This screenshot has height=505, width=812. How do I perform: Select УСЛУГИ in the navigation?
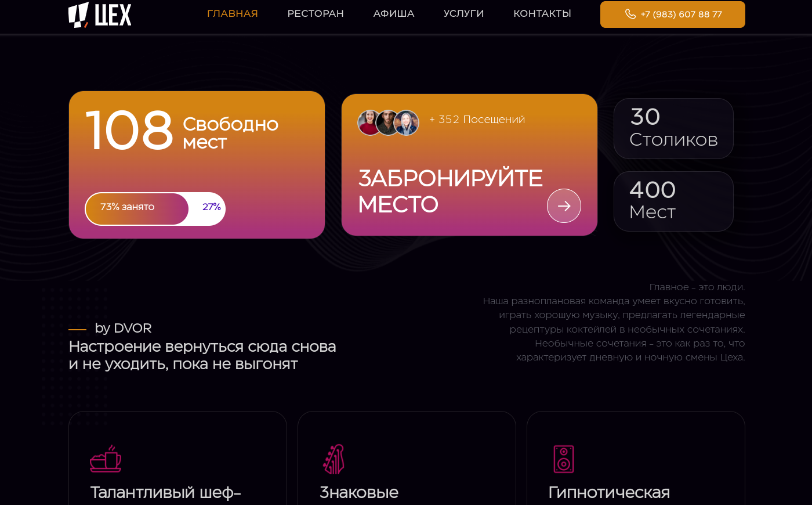tap(463, 13)
